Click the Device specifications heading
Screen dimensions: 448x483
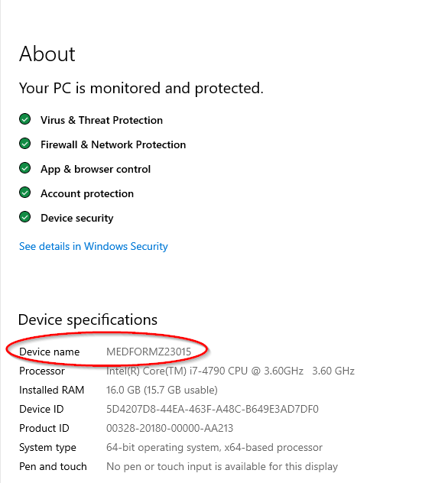pos(88,319)
